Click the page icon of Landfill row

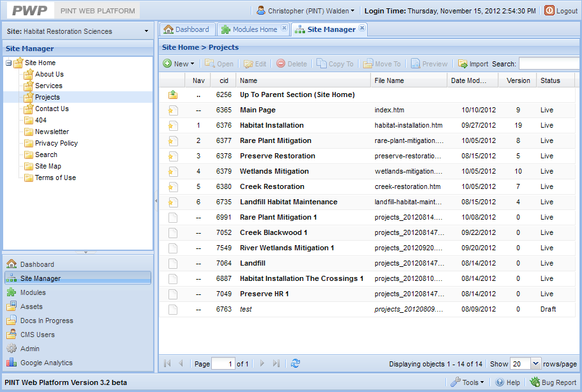[172, 263]
